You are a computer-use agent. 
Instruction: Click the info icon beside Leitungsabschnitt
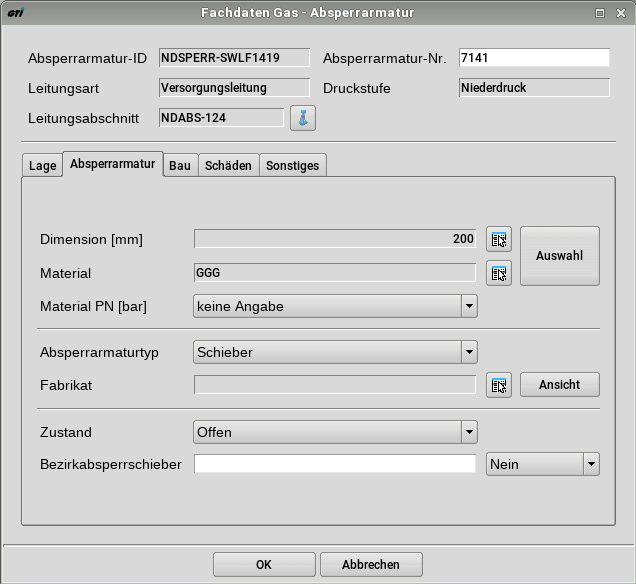pyautogui.click(x=303, y=119)
